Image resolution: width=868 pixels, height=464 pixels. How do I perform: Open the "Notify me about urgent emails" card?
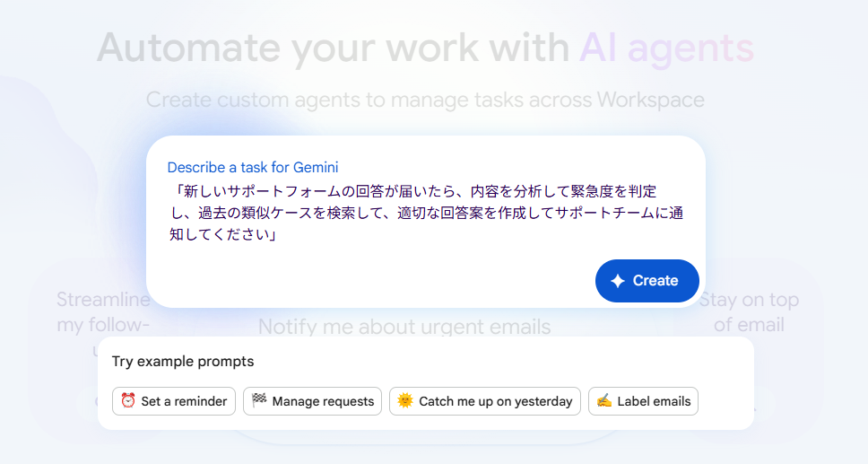(404, 325)
